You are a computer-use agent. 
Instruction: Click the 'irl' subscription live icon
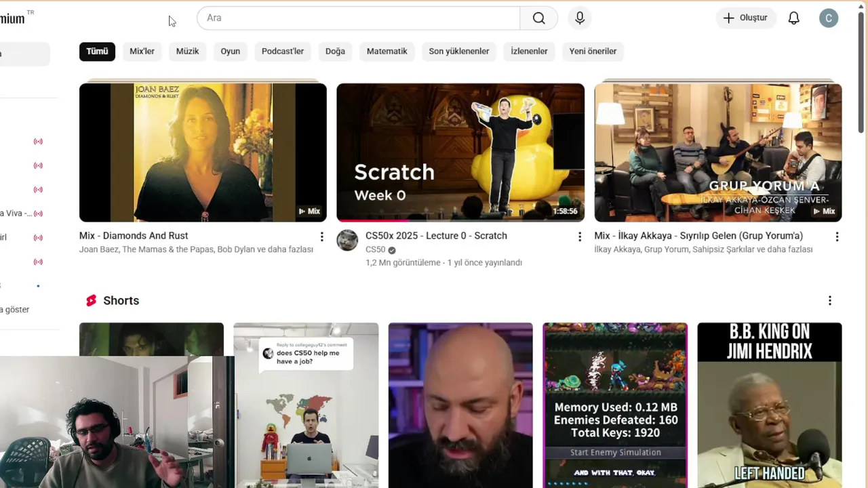click(38, 238)
